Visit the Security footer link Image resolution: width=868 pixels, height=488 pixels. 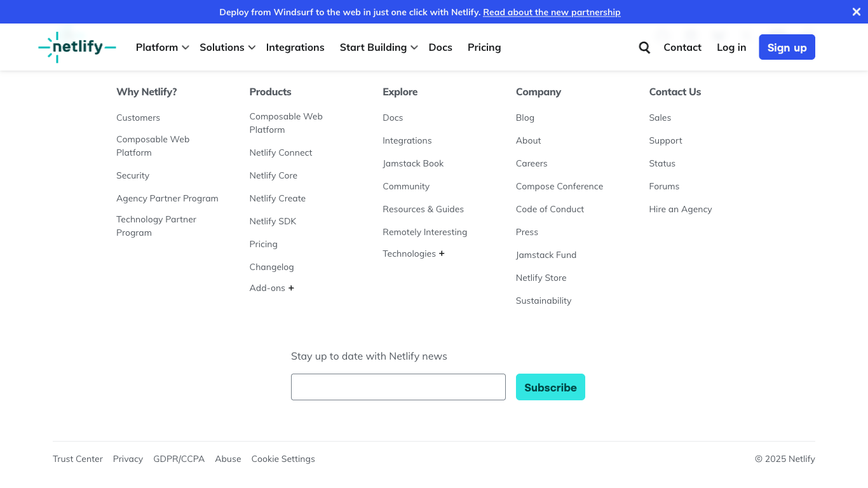[x=133, y=175]
